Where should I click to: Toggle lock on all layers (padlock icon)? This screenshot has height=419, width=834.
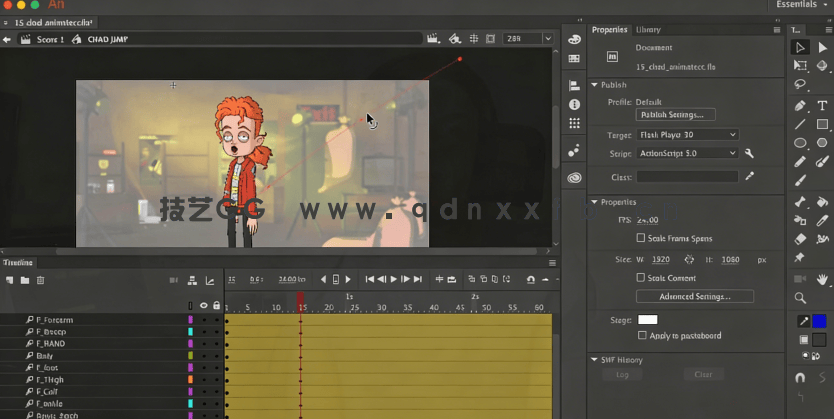[216, 305]
